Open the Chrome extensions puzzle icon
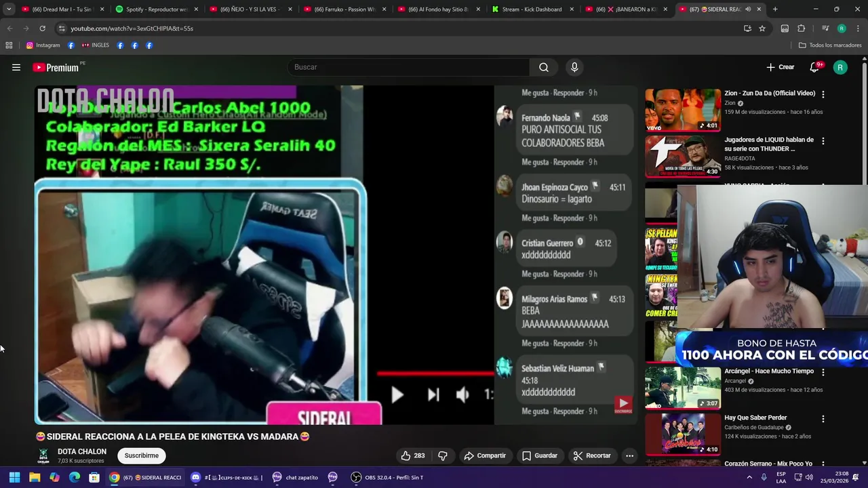This screenshot has width=868, height=488. pos(801,28)
